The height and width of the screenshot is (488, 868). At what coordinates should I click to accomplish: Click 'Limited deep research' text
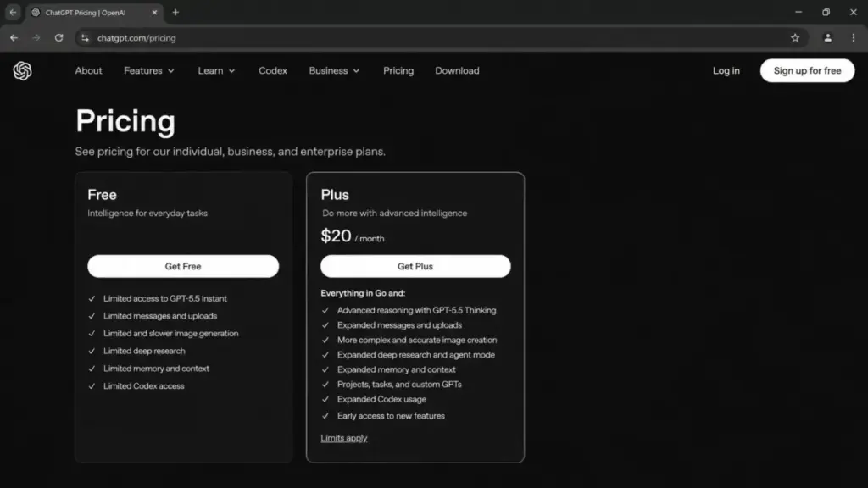[x=144, y=351]
